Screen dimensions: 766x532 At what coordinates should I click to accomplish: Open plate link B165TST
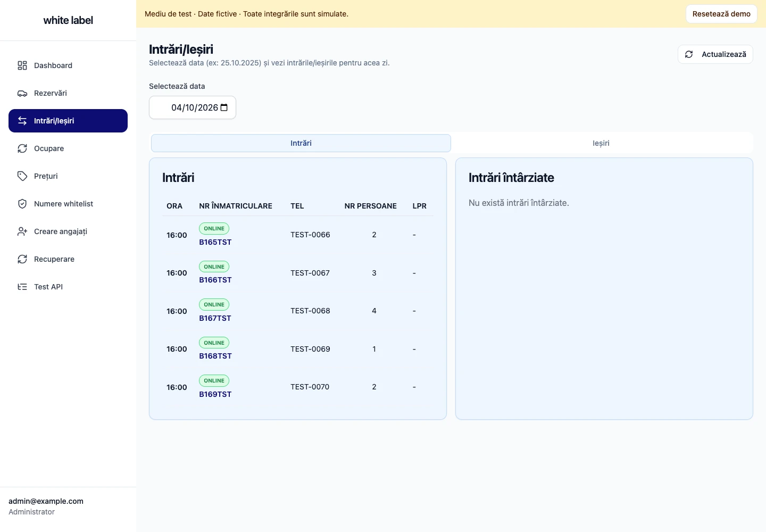pyautogui.click(x=215, y=242)
